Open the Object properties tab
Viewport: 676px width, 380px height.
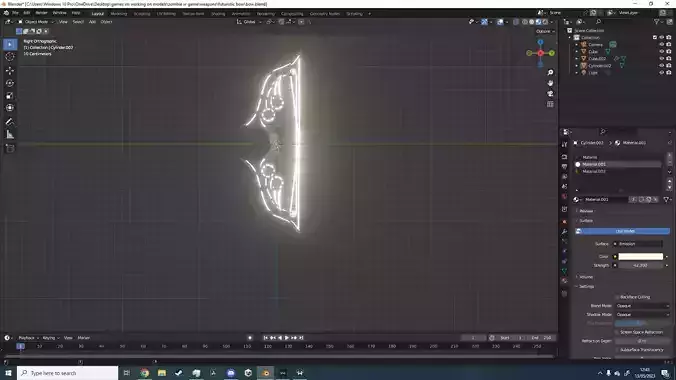[564, 222]
